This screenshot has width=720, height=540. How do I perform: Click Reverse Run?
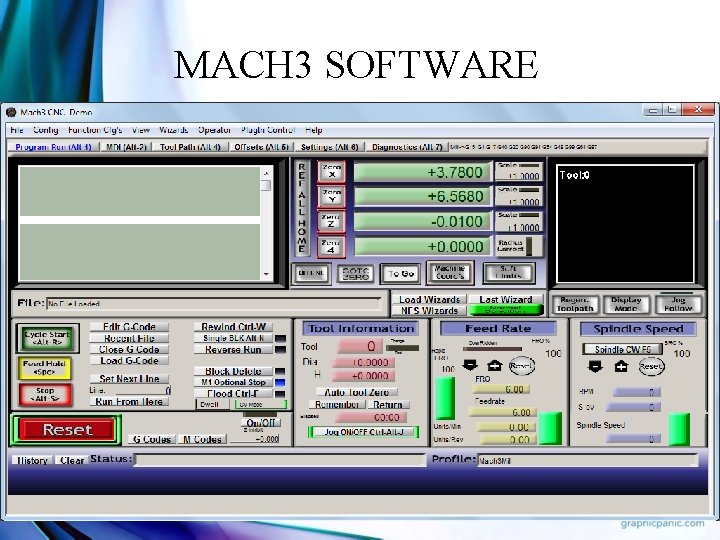click(x=233, y=349)
